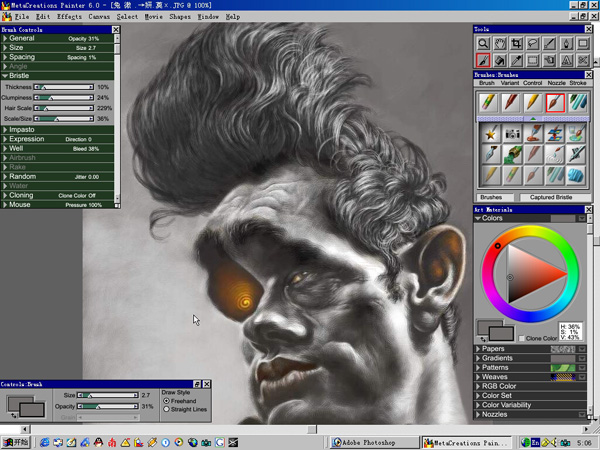Toggle the En language indicator in tray
The width and height of the screenshot is (600, 450).
(x=535, y=443)
